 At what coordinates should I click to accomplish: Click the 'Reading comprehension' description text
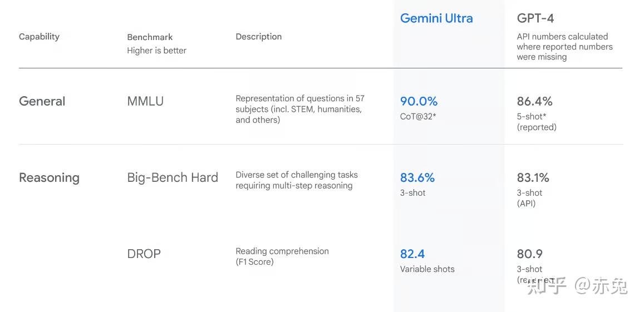coord(282,251)
